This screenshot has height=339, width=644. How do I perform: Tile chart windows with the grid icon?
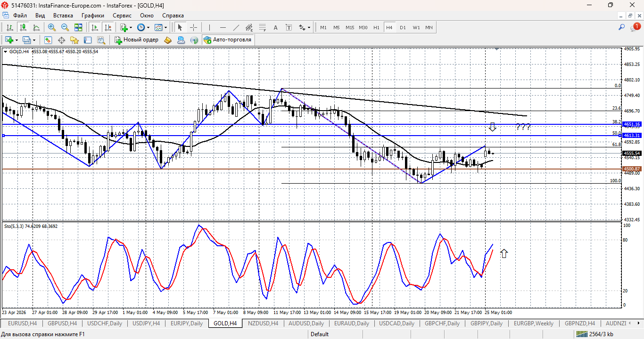[x=78, y=27]
